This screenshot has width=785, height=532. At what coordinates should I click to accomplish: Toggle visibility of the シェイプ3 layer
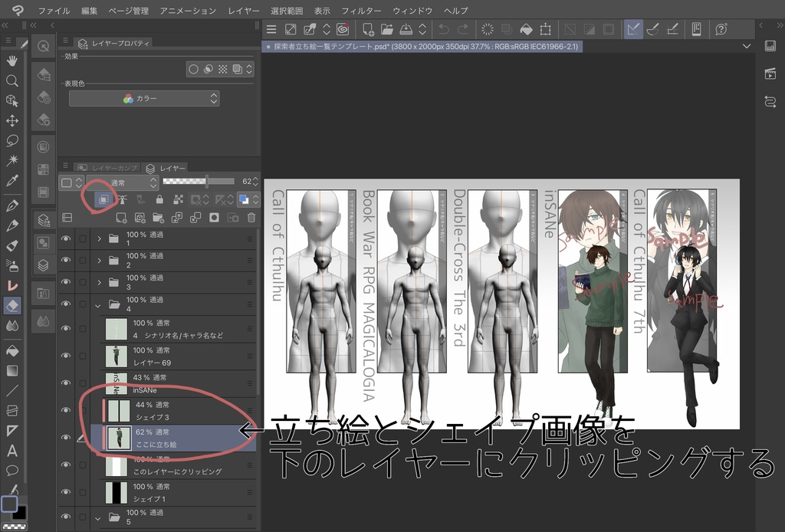click(x=65, y=409)
